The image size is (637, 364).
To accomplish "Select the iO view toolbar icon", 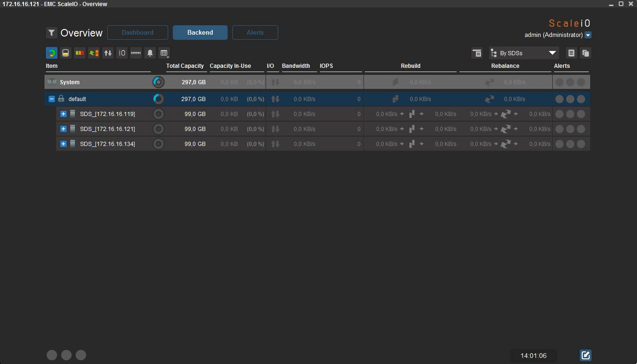I will [122, 53].
